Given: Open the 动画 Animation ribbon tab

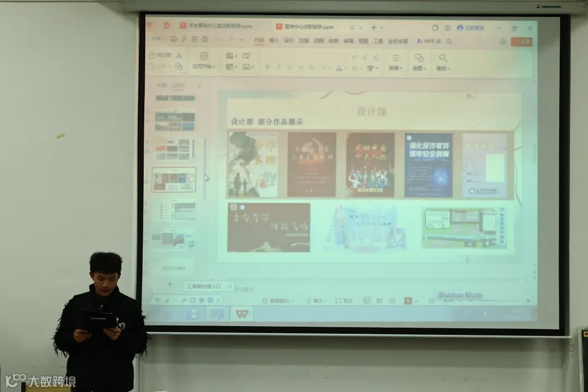Looking at the screenshot, I should (318, 40).
